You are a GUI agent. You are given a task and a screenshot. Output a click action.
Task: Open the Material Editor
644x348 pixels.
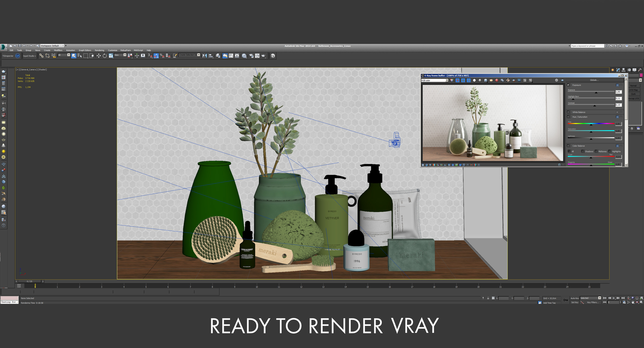(x=244, y=56)
